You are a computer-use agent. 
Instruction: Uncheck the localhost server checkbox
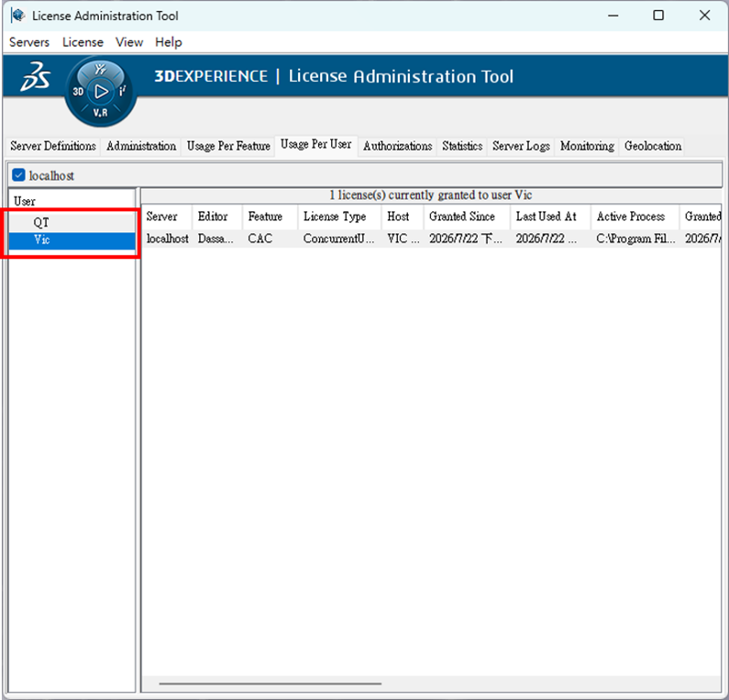(18, 175)
